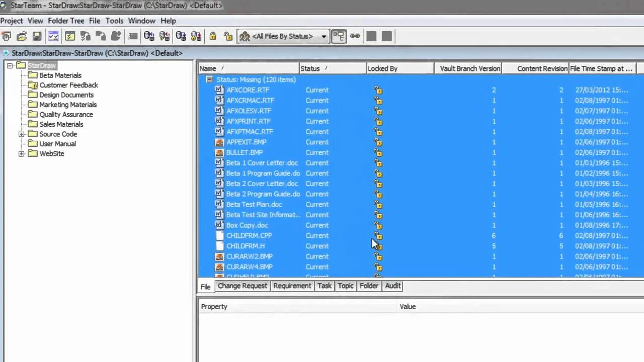The width and height of the screenshot is (644, 362).
Task: Sort by the Status column header
Action: pos(310,68)
